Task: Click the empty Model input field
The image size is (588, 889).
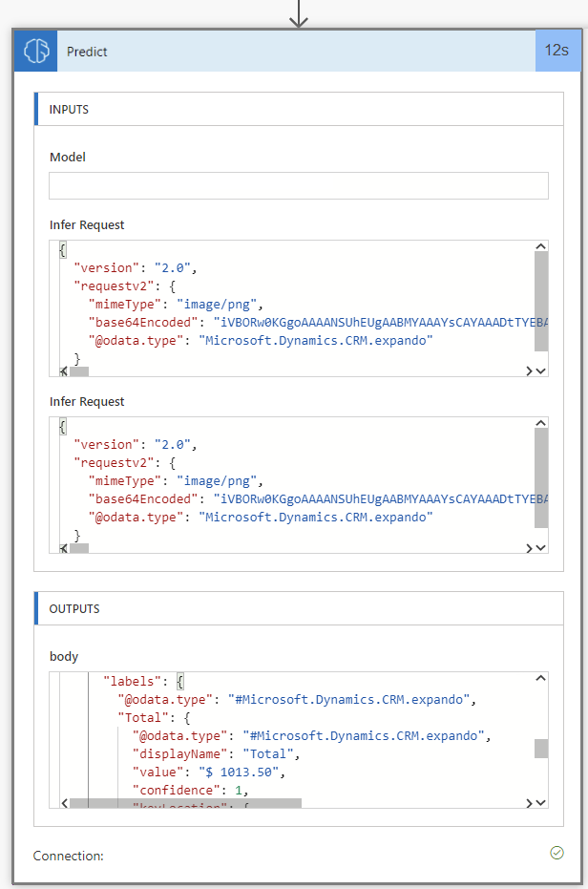Action: pos(299,186)
